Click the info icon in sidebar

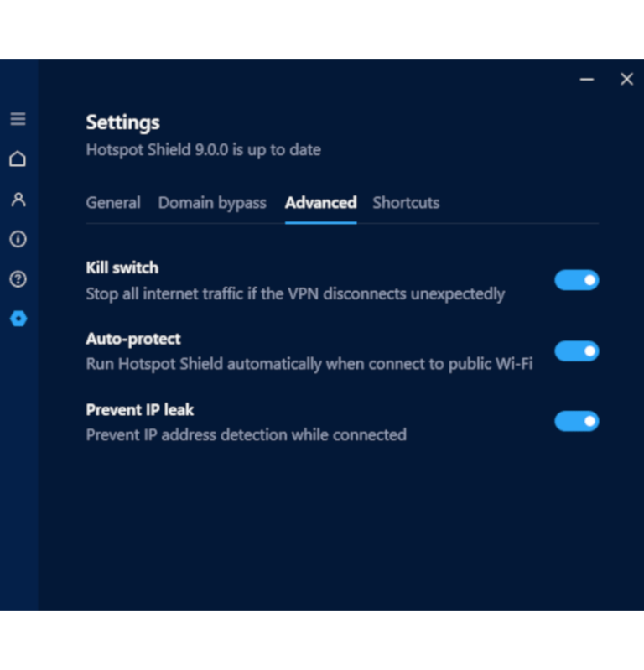(18, 239)
